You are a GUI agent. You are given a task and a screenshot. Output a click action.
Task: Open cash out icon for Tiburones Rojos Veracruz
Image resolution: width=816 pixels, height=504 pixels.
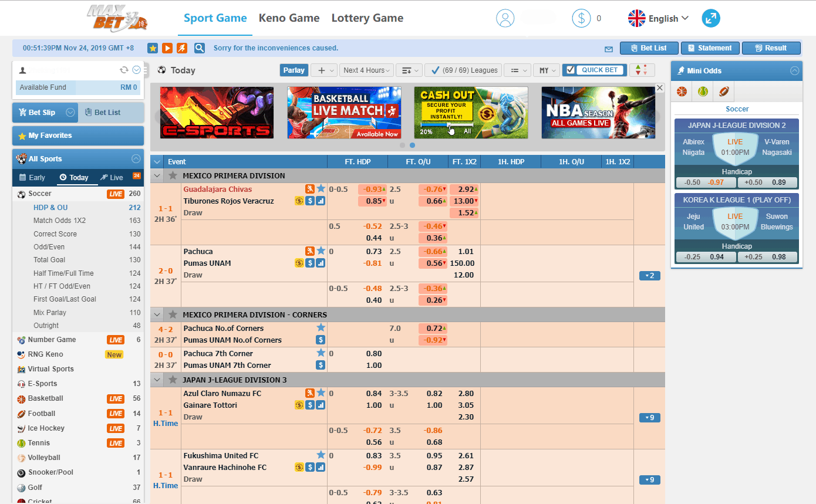pyautogui.click(x=299, y=201)
